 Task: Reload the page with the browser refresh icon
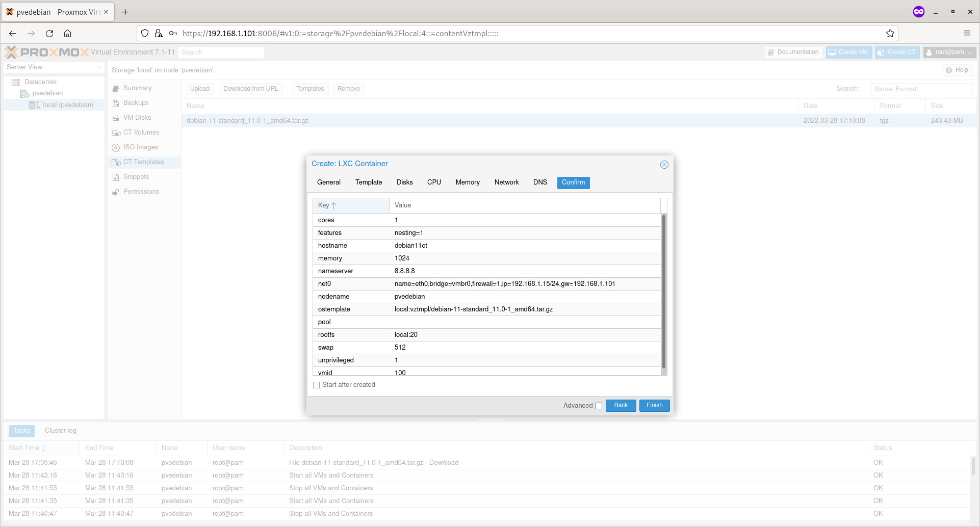coord(49,34)
